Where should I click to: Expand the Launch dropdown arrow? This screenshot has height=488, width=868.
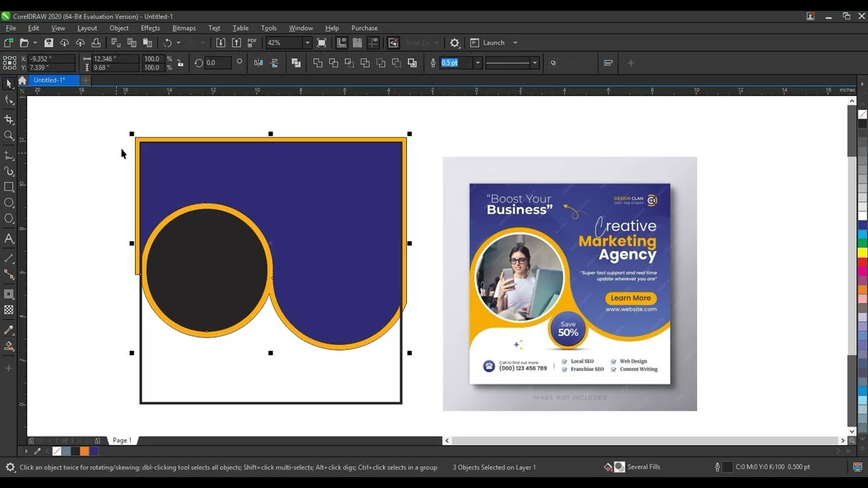(515, 43)
